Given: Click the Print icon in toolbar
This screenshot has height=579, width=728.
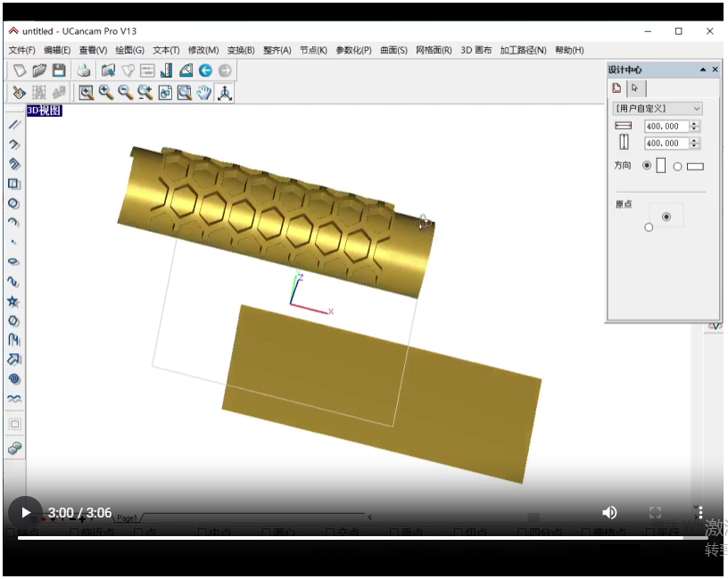Looking at the screenshot, I should pyautogui.click(x=84, y=70).
